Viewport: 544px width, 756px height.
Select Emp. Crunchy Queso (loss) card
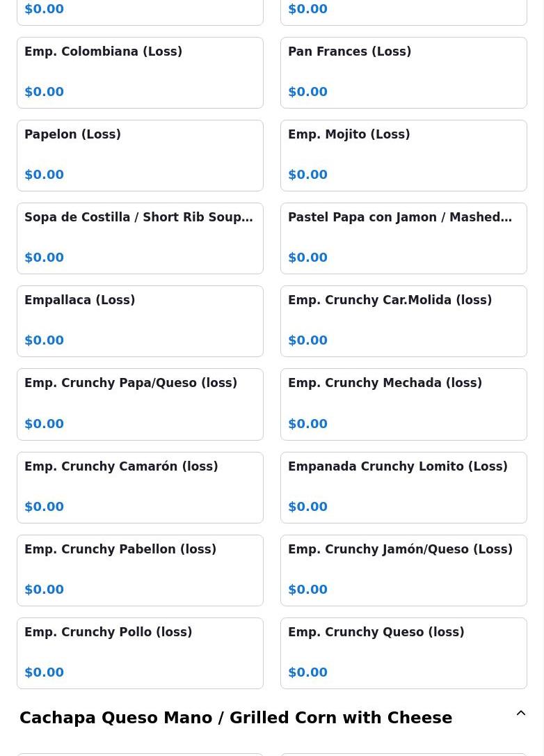point(403,653)
